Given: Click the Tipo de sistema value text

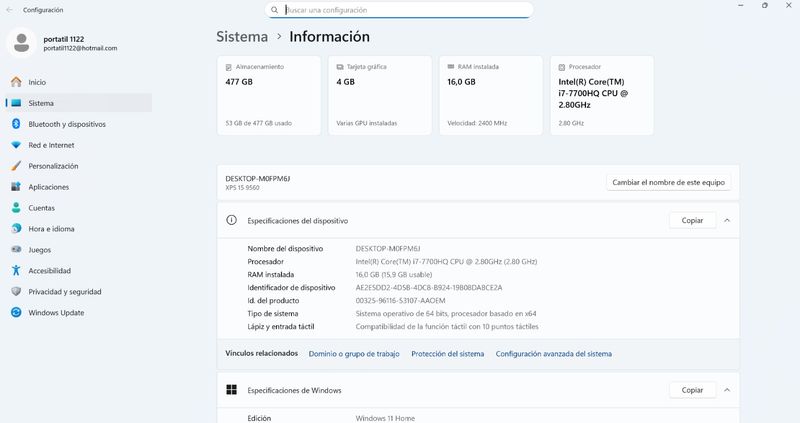Looking at the screenshot, I should (446, 313).
